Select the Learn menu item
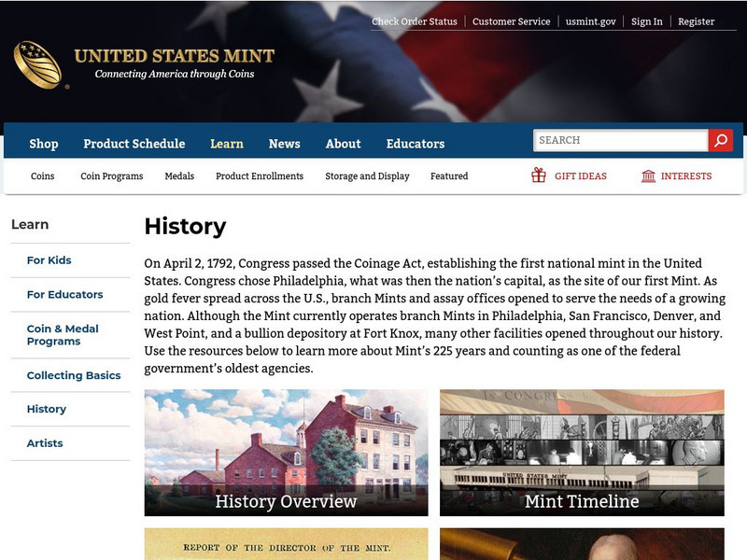The image size is (747, 560). coord(227,144)
